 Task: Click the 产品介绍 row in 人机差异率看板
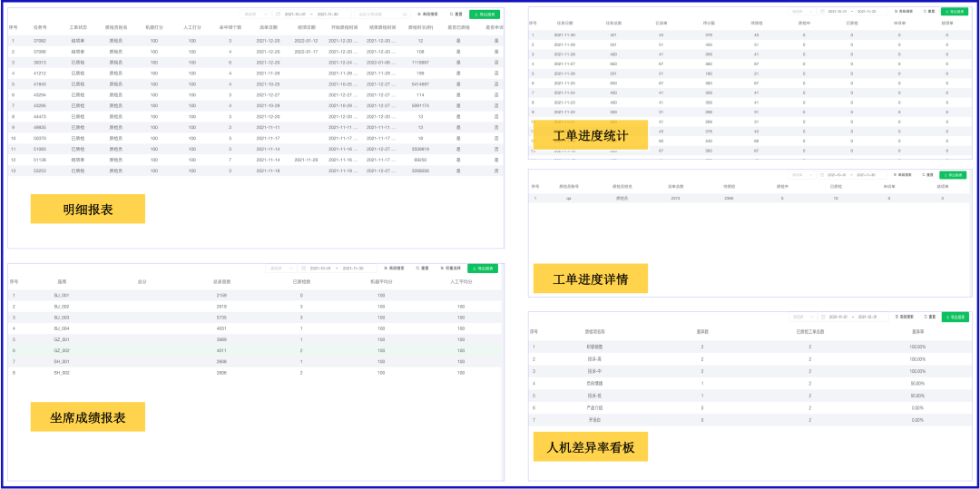click(x=748, y=407)
